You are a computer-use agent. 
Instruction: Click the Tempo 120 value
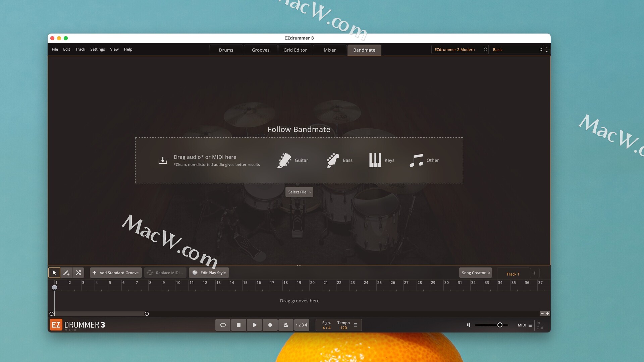pos(343,328)
